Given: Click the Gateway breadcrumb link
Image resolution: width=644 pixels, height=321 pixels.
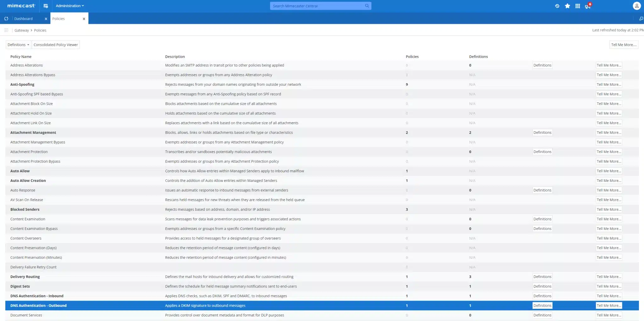Looking at the screenshot, I should click(21, 30).
